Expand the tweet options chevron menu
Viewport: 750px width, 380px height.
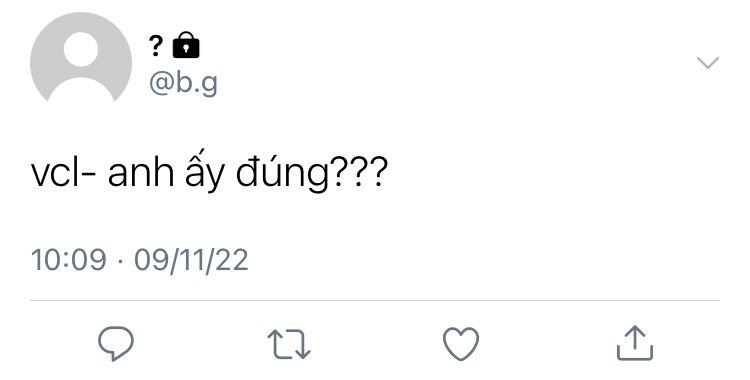pyautogui.click(x=708, y=63)
